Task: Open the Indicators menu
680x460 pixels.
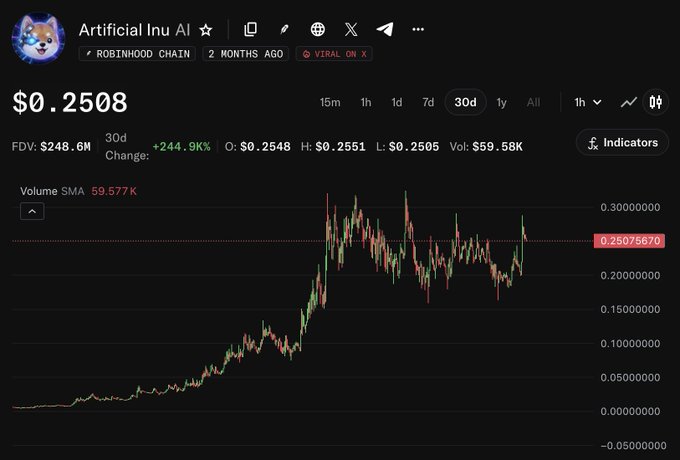Action: coord(622,143)
